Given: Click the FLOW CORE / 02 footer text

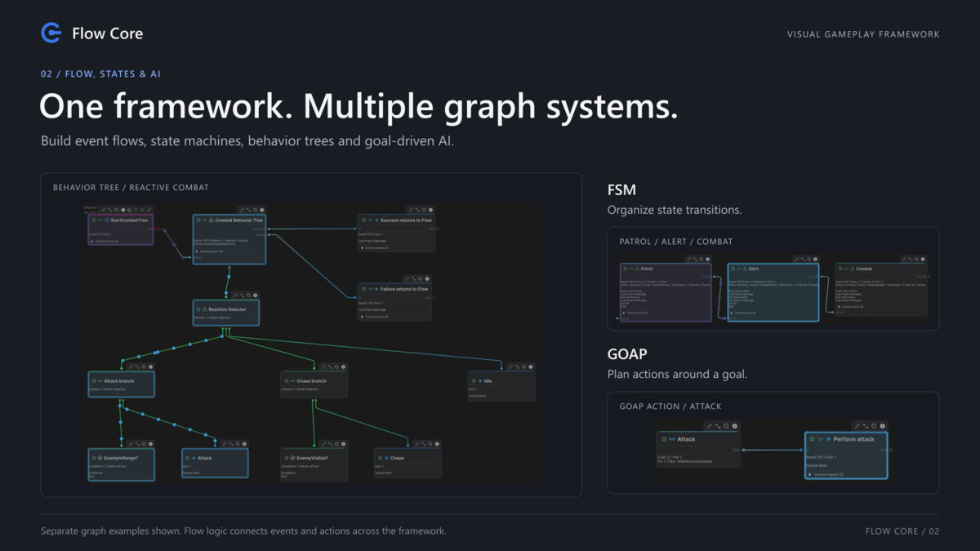Looking at the screenshot, I should point(902,531).
